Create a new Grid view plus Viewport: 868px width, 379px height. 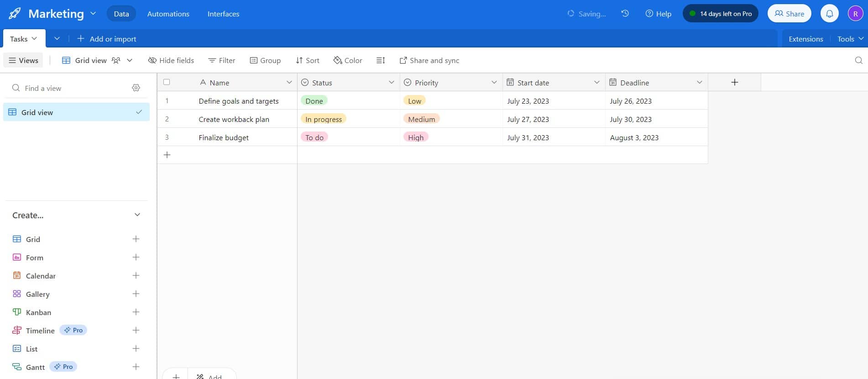136,239
